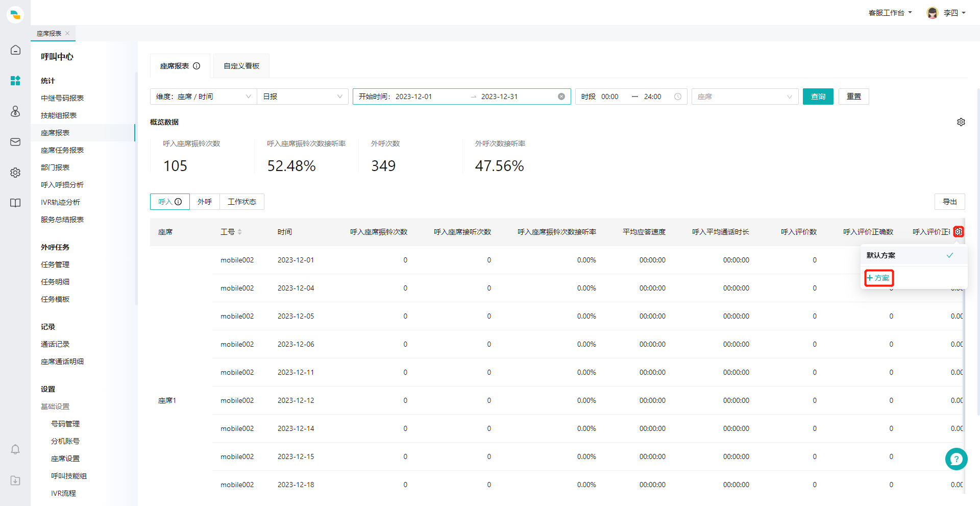Click the 重置 button
This screenshot has height=506, width=980.
click(x=854, y=97)
